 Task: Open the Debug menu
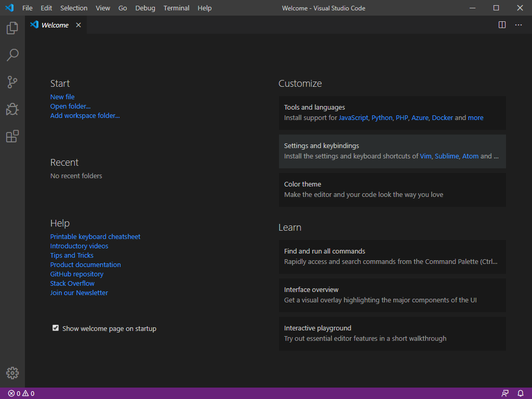(145, 8)
